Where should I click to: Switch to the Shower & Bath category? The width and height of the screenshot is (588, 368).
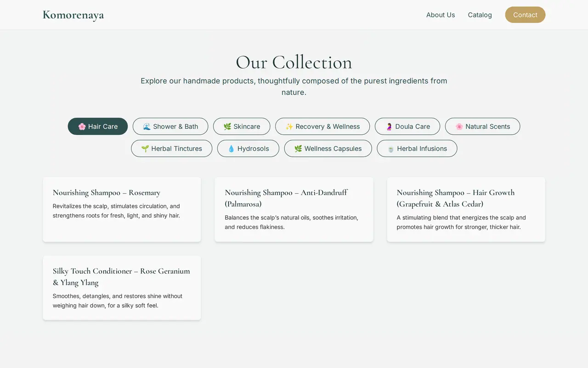point(170,126)
